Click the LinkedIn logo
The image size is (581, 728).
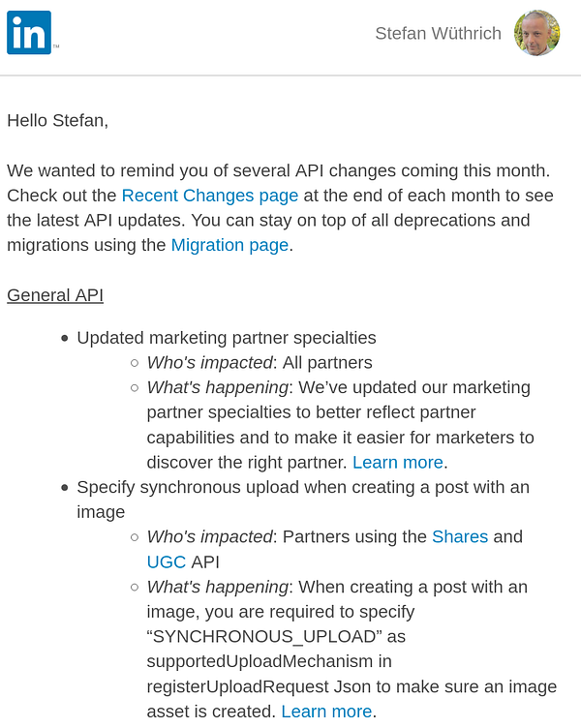29,33
